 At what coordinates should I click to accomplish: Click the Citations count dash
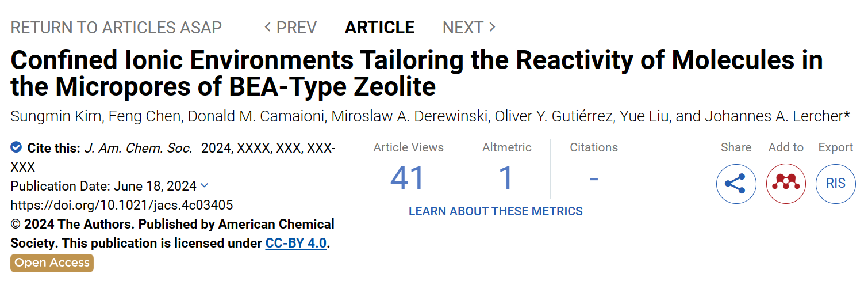coord(594,178)
